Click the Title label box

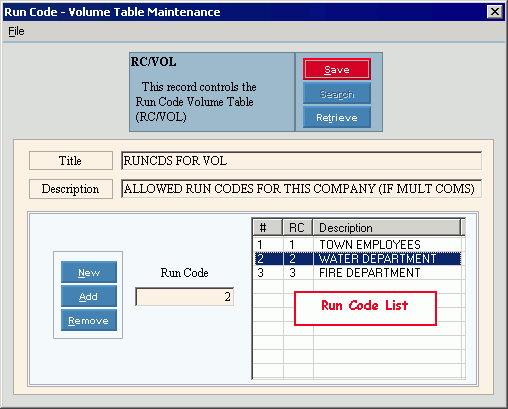[x=71, y=161]
